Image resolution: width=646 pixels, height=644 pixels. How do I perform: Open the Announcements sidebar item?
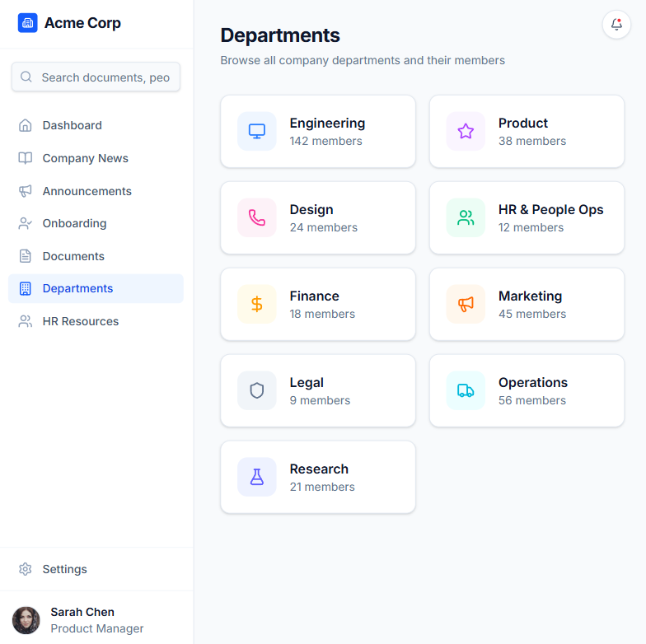87,191
